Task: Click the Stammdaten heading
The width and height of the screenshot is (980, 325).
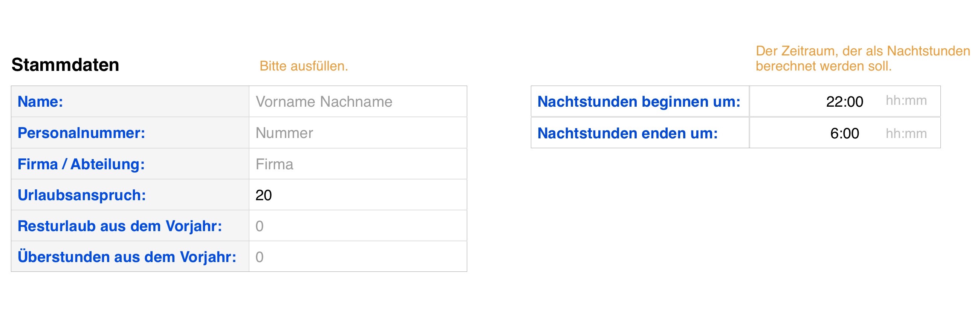Action: pos(65,65)
